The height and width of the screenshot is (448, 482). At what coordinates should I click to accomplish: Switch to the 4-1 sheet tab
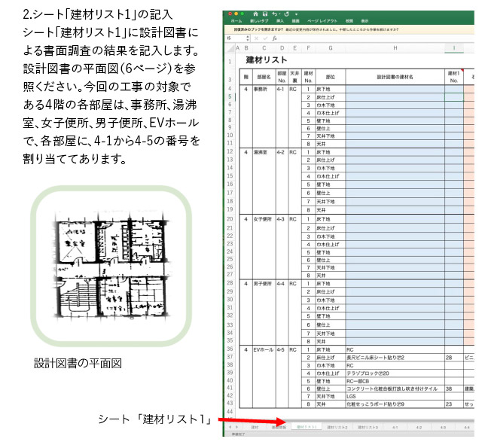pyautogui.click(x=395, y=427)
